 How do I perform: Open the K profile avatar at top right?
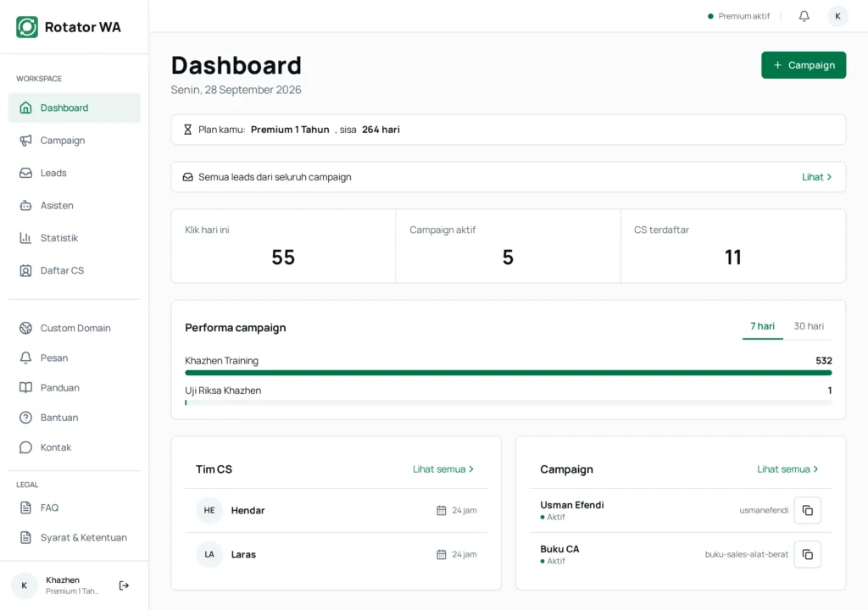click(837, 16)
